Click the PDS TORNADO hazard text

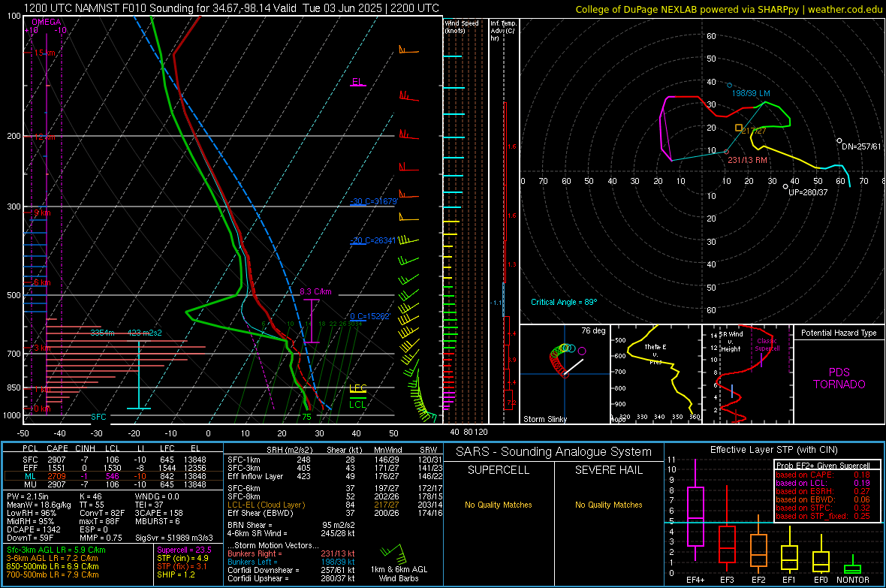click(x=839, y=378)
